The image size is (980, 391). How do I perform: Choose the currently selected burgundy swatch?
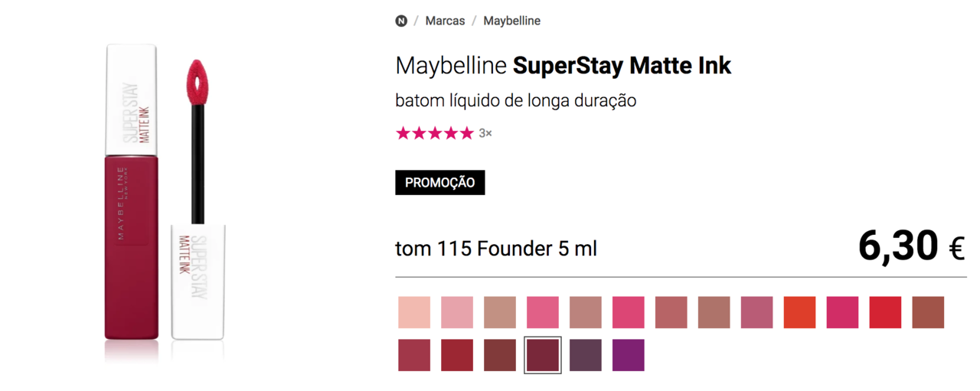[543, 355]
